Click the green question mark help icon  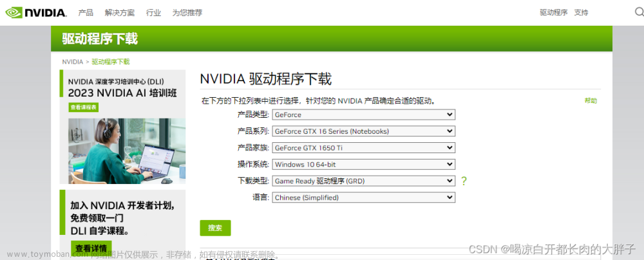(464, 181)
